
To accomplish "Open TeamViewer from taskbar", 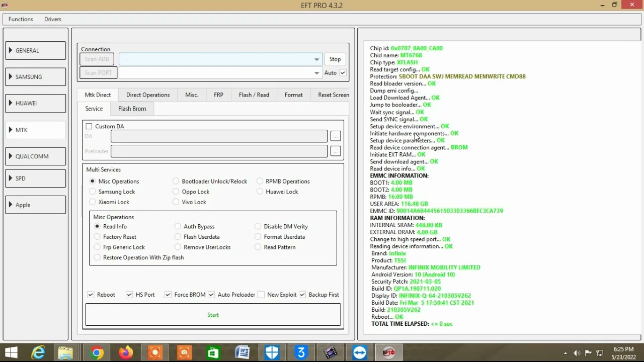I will 360,352.
